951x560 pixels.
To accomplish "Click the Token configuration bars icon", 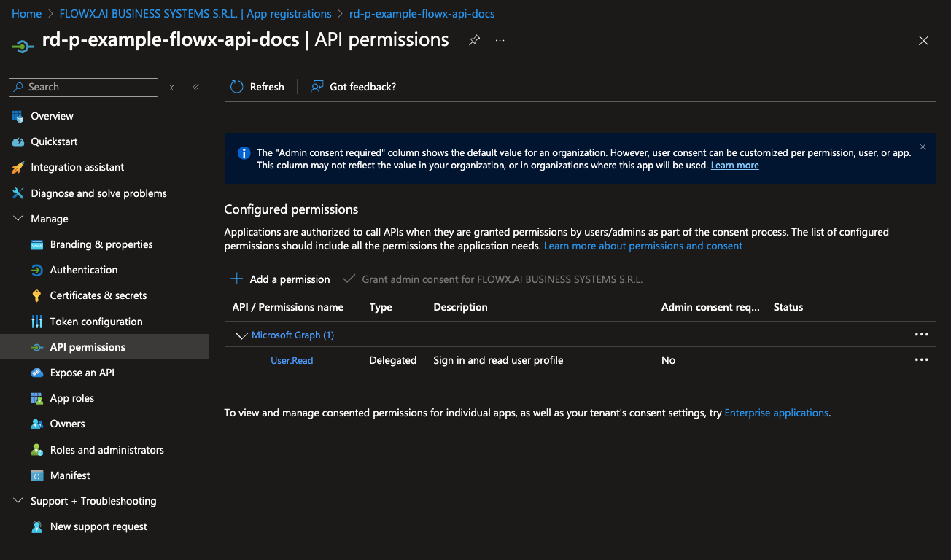I will 36,322.
